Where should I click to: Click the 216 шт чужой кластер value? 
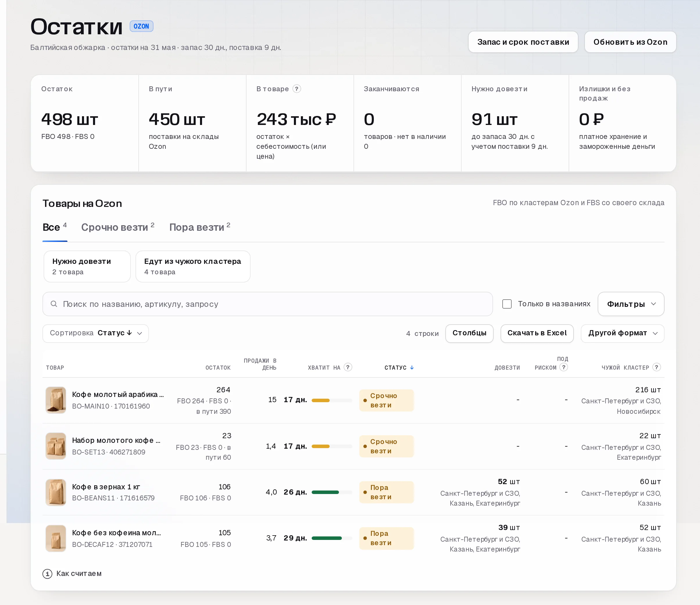[x=648, y=389]
